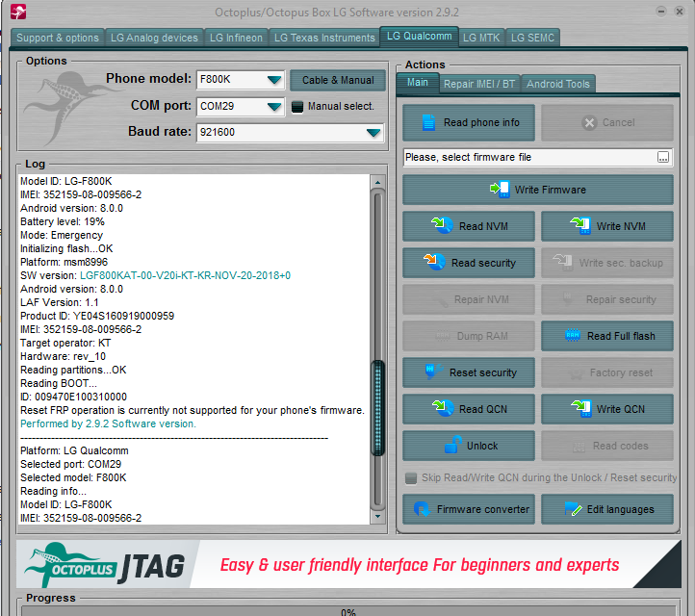Viewport: 695px width, 616px height.
Task: Click the Cable & Manual button
Action: point(338,80)
